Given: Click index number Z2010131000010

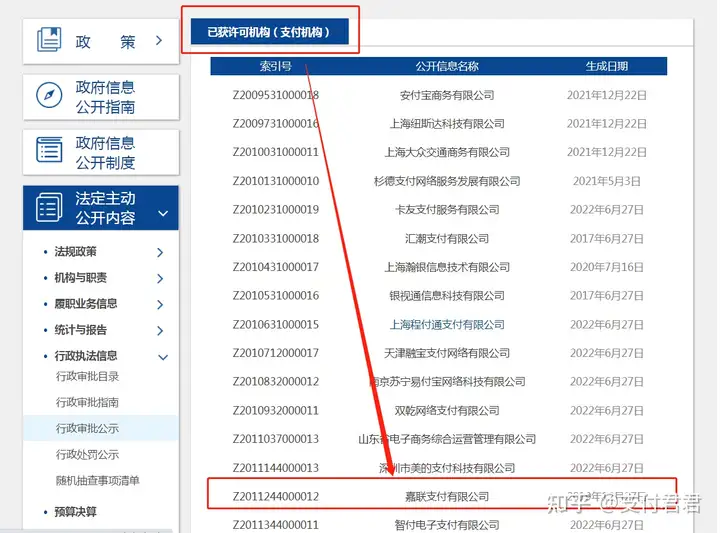Looking at the screenshot, I should coord(276,181).
